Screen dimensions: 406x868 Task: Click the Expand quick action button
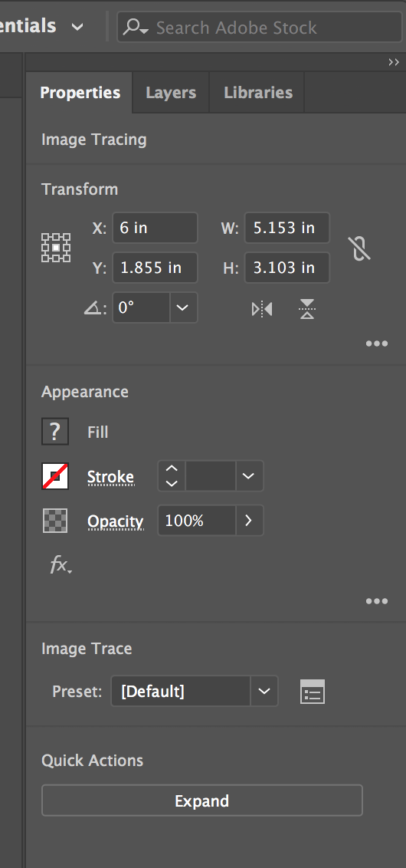point(202,801)
